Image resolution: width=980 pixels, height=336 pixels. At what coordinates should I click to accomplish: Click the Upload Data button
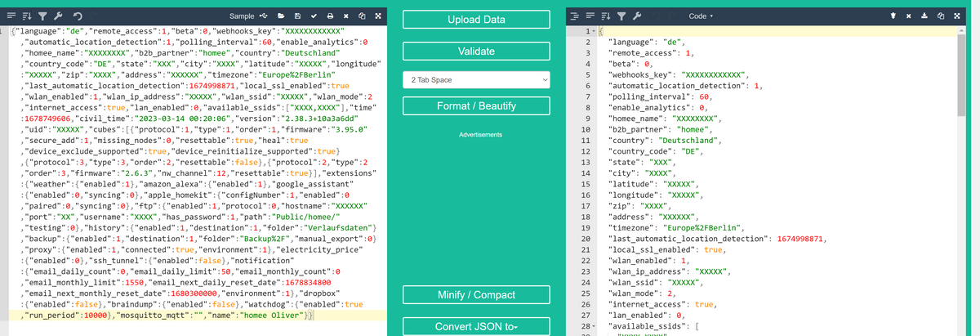point(477,20)
